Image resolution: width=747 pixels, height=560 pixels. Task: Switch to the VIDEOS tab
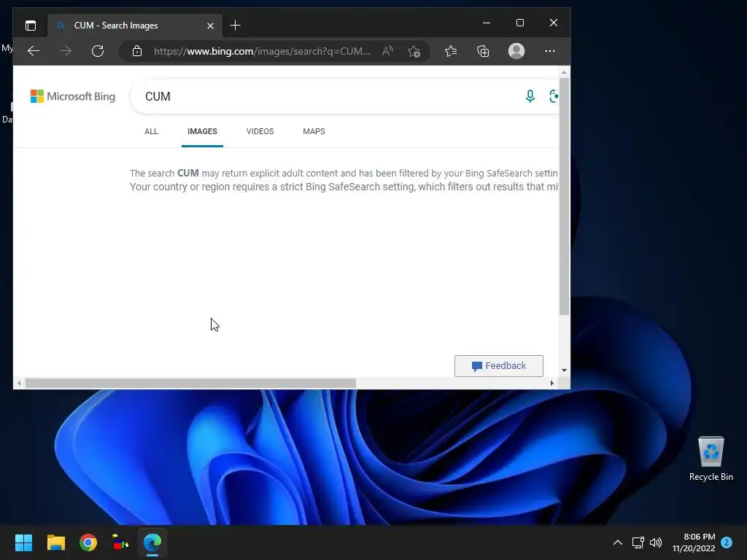pos(260,131)
